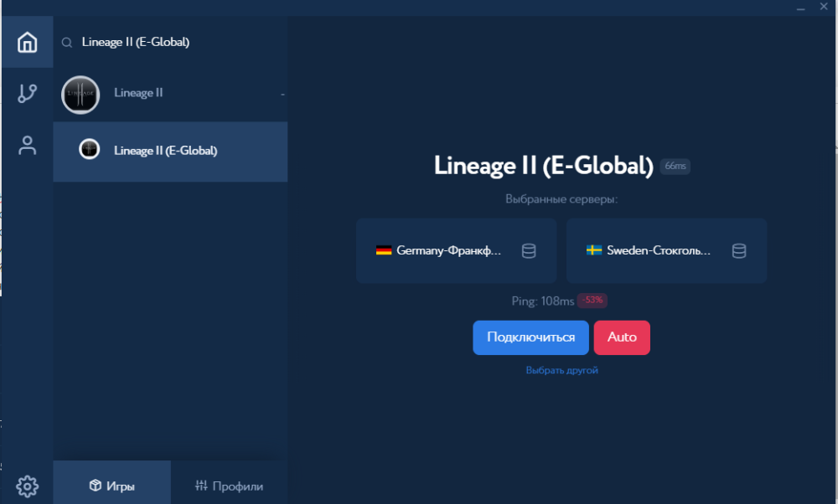Click the Lineage II round game logo
Image resolution: width=838 pixels, height=504 pixels.
[80, 94]
